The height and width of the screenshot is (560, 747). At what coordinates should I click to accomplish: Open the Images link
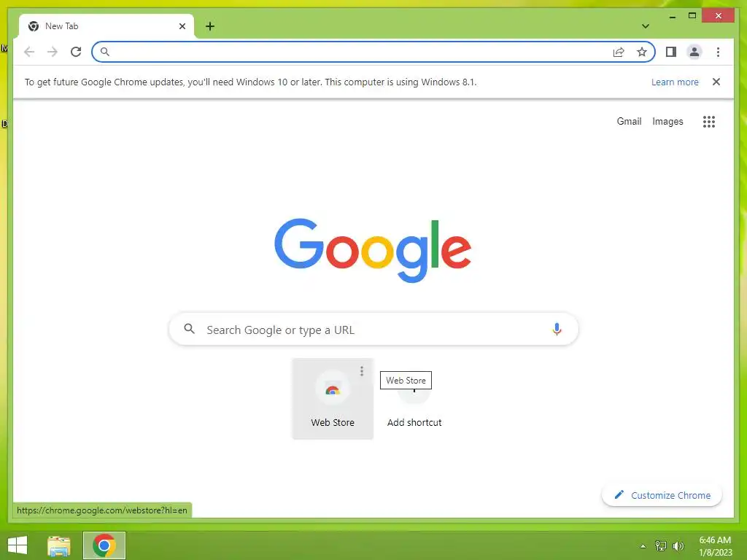pyautogui.click(x=667, y=122)
